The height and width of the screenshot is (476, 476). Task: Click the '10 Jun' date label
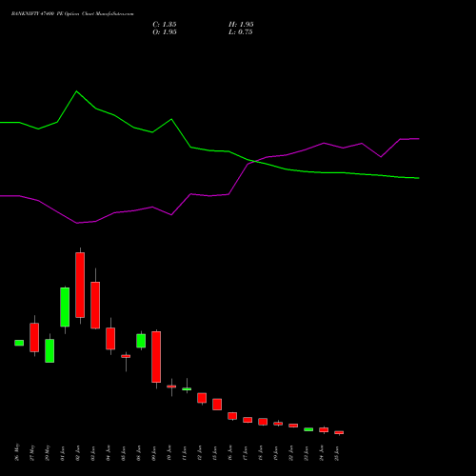click(169, 453)
